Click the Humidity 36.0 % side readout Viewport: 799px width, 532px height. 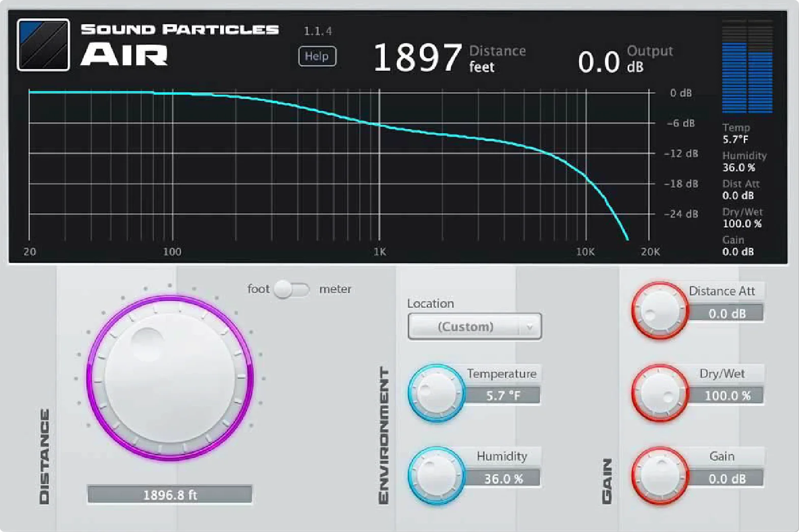pyautogui.click(x=744, y=161)
